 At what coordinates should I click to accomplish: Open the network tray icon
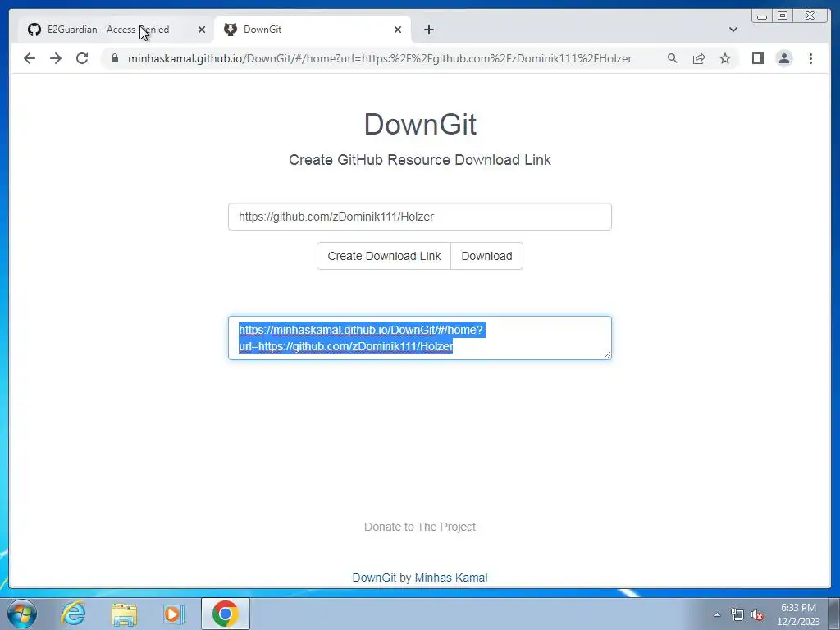(x=737, y=614)
